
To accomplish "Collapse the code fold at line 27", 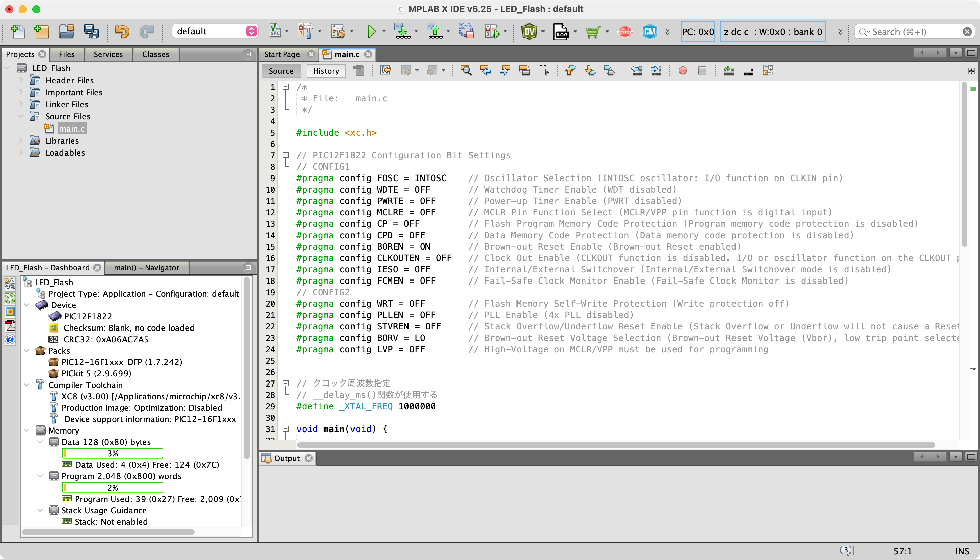I will pos(285,383).
